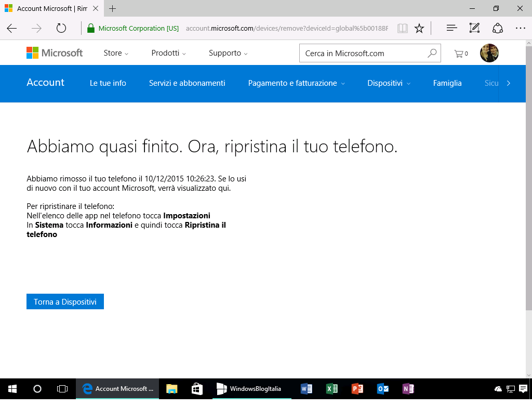Expand the Dispositivi dropdown
The width and height of the screenshot is (532, 407).
click(389, 83)
